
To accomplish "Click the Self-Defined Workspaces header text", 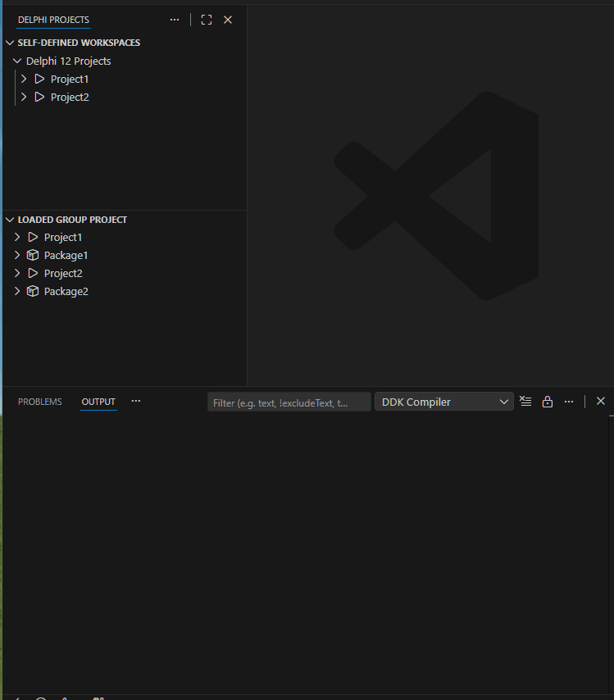I will point(79,43).
